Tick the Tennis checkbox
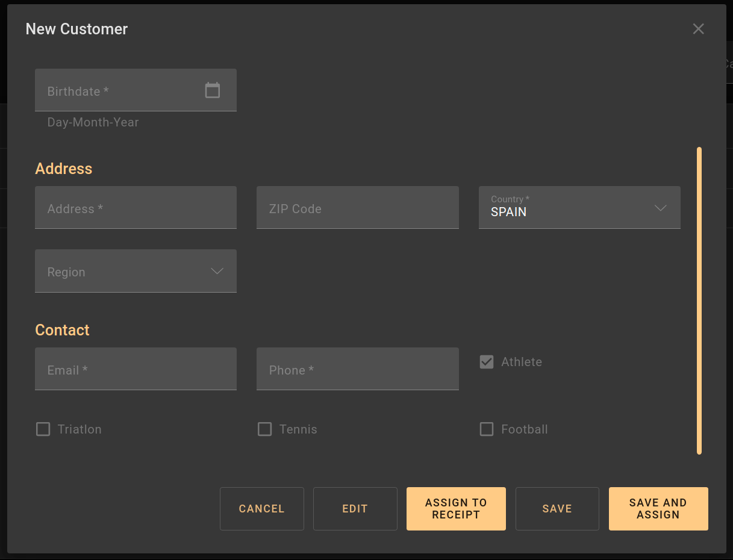The height and width of the screenshot is (560, 733). coord(265,429)
